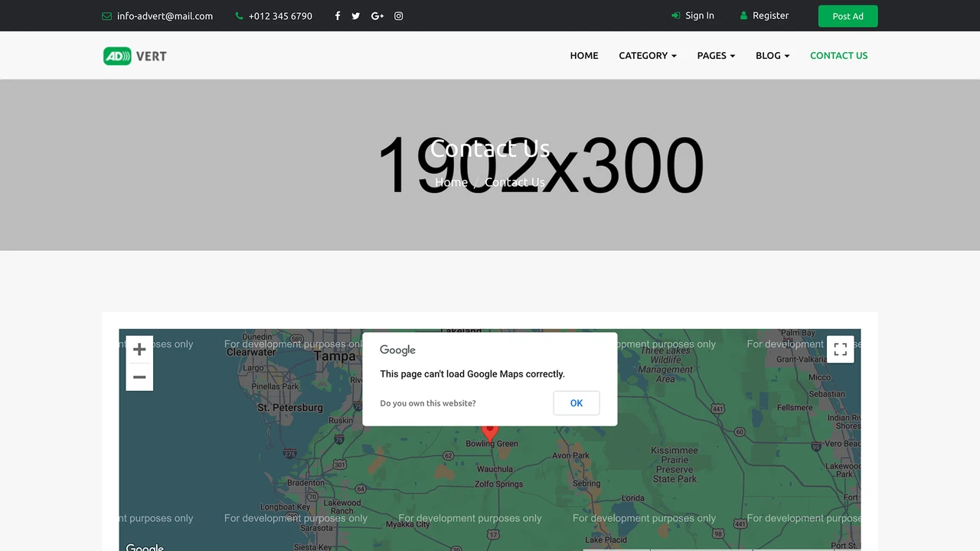Click 'Do you own this website?' link
This screenshot has height=551, width=980.
pos(428,403)
